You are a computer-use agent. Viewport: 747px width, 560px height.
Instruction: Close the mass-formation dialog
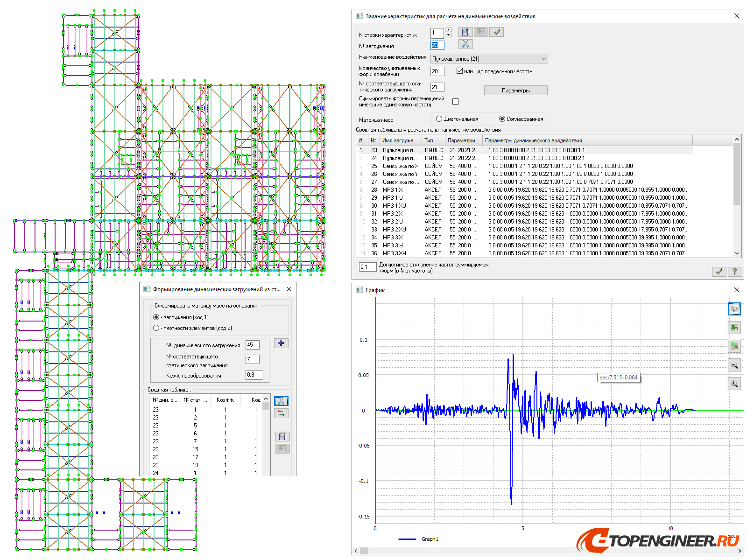tap(289, 289)
